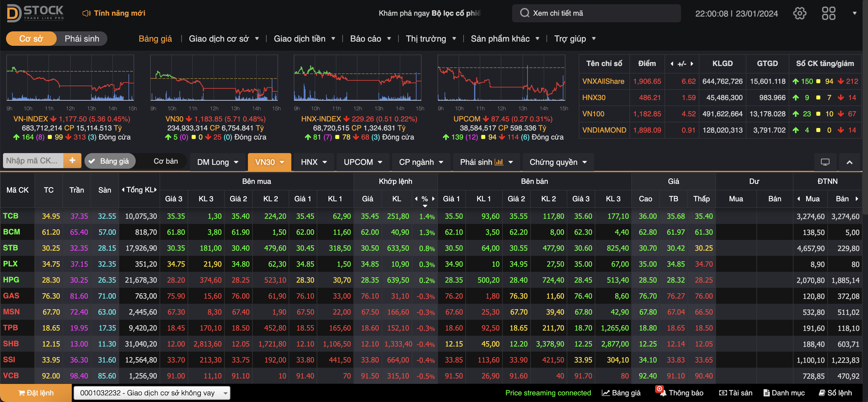
Task: Click Xem chi tiết mã search field
Action: [x=596, y=13]
